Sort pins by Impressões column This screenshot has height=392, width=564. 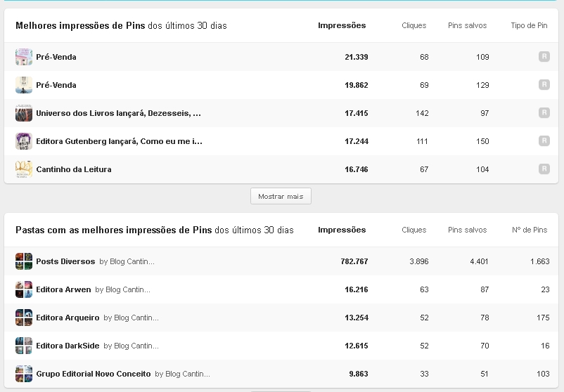(342, 25)
